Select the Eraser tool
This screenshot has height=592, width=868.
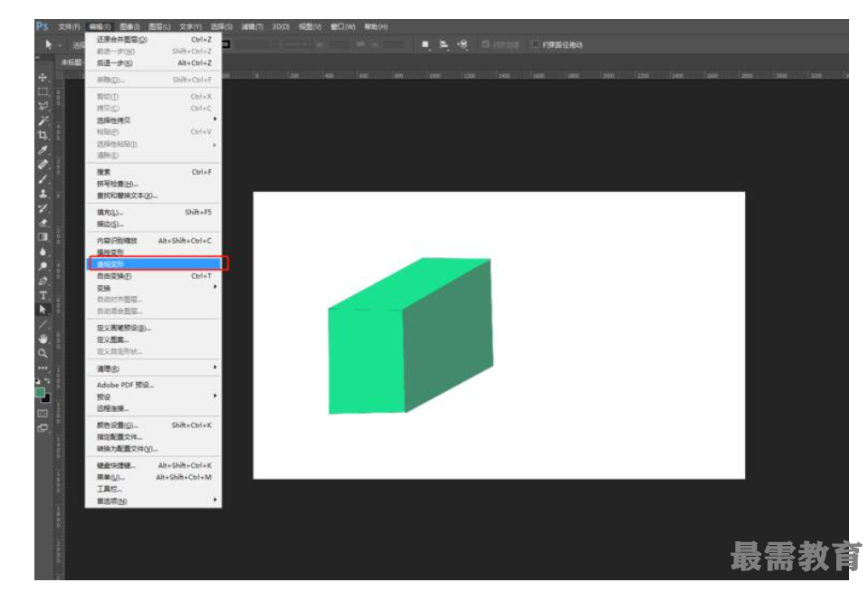[43, 223]
